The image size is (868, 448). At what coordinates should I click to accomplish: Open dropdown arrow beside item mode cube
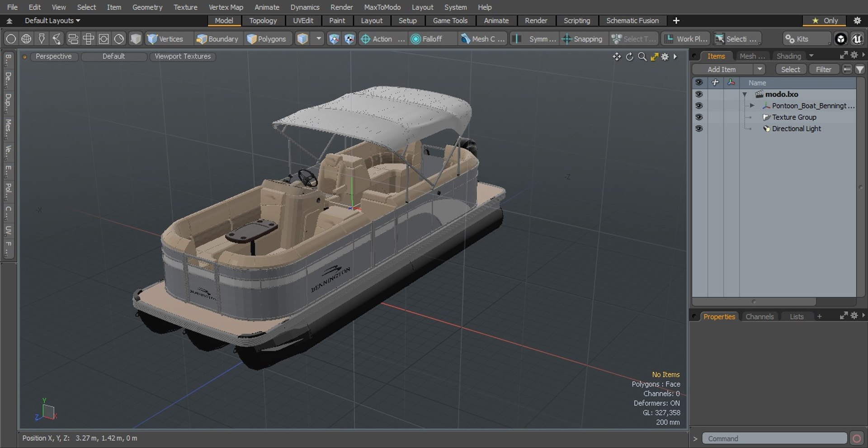[318, 39]
